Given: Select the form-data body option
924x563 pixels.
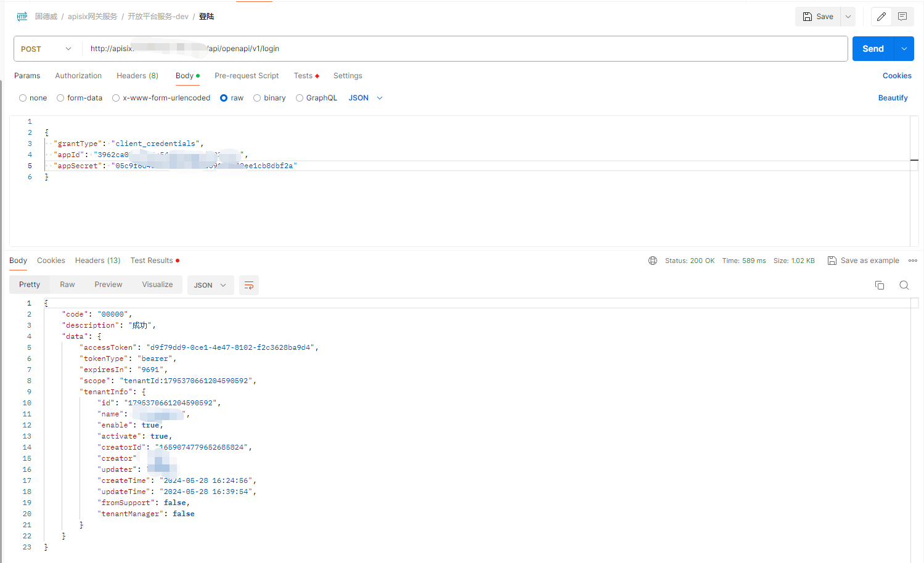Looking at the screenshot, I should (60, 98).
